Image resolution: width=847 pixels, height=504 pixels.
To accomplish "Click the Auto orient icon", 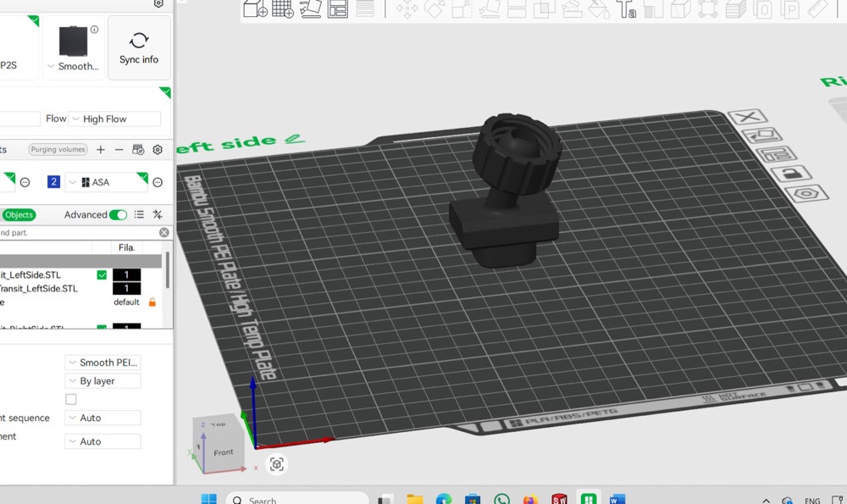I will 310,8.
